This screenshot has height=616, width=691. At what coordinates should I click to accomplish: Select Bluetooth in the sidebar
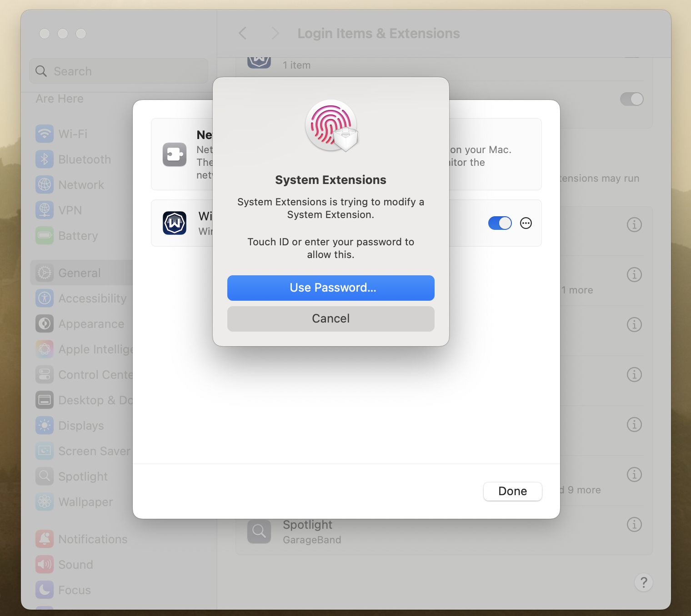[85, 159]
